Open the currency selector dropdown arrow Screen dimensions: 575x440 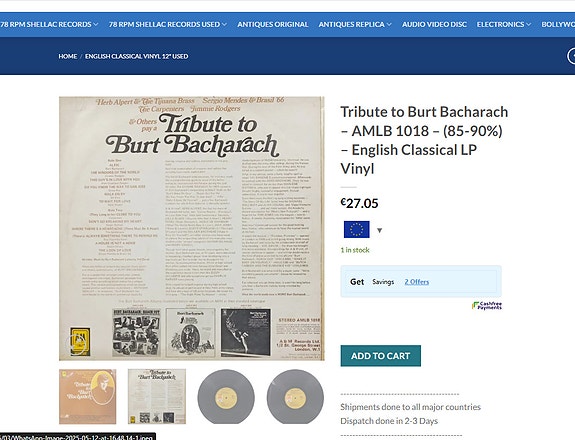pos(380,230)
